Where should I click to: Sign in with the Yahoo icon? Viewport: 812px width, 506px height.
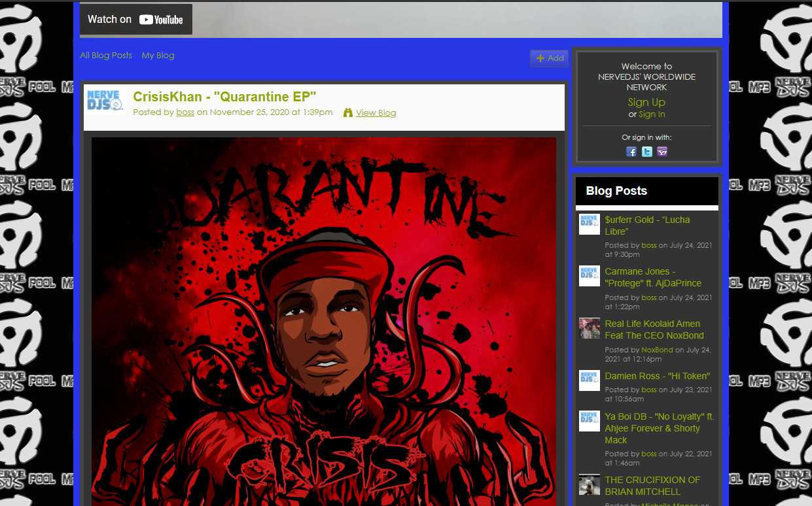(x=662, y=152)
